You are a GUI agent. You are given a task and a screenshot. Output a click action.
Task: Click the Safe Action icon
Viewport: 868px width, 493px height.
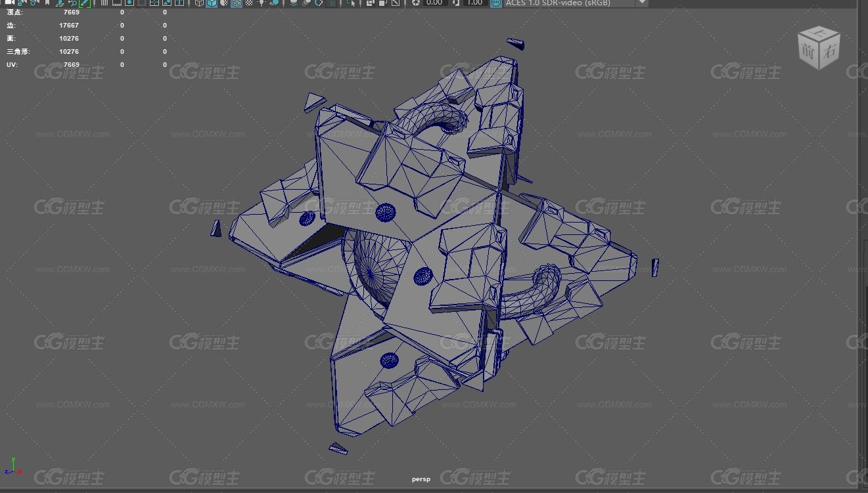coord(166,3)
